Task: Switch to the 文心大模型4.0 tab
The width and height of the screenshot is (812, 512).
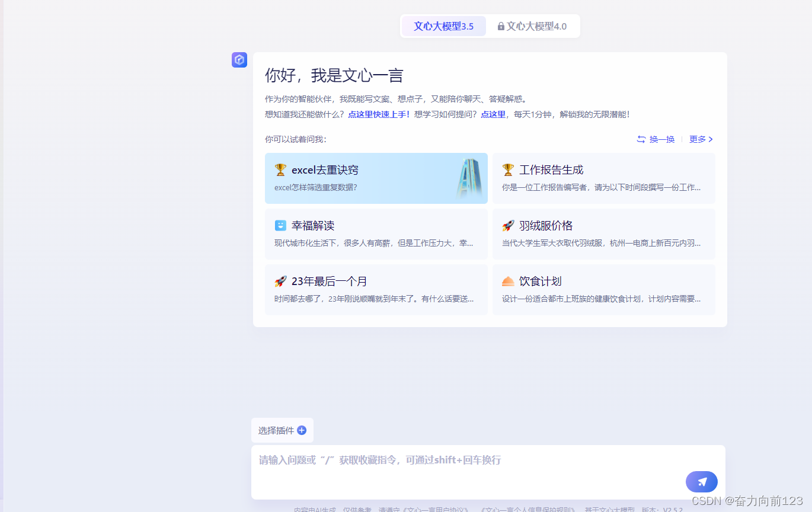Action: [532, 26]
